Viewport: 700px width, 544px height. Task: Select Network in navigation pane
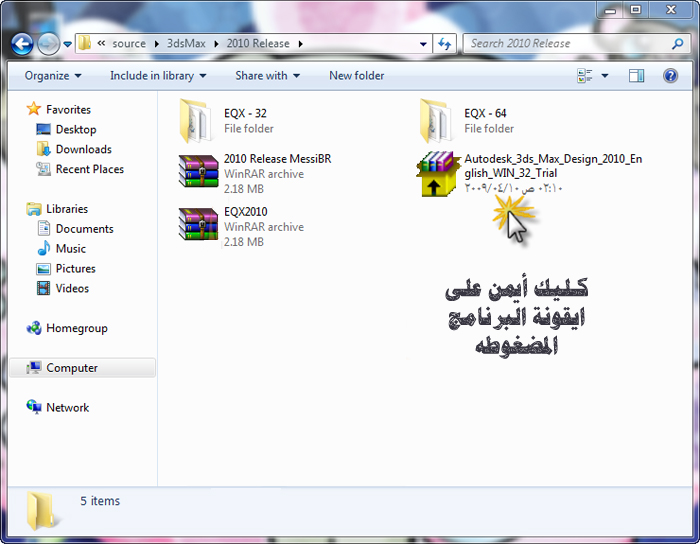click(x=67, y=408)
